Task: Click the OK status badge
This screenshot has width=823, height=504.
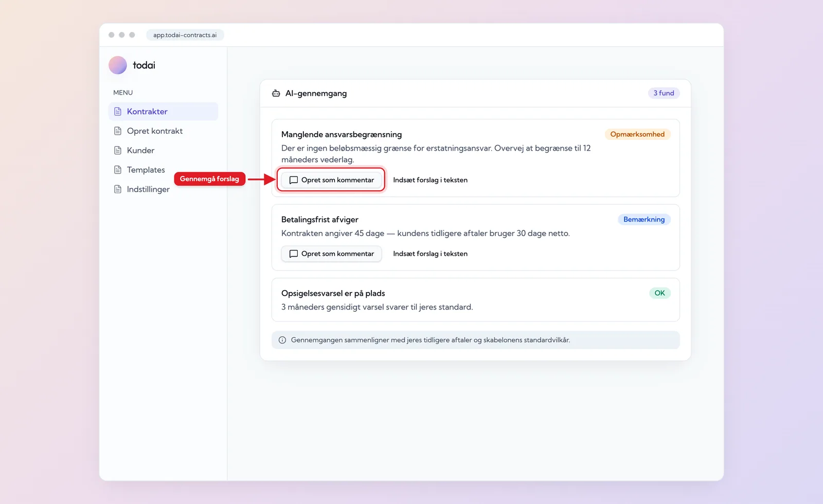Action: click(659, 293)
